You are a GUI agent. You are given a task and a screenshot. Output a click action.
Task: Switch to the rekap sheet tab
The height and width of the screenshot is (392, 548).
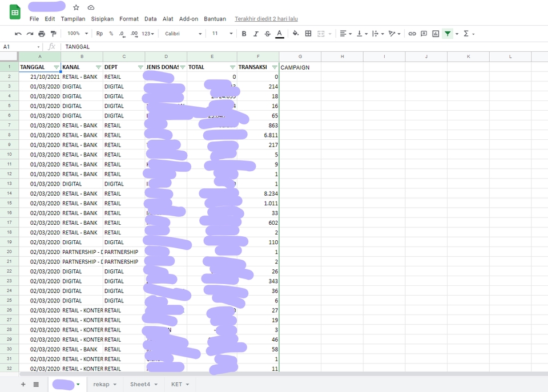point(104,385)
